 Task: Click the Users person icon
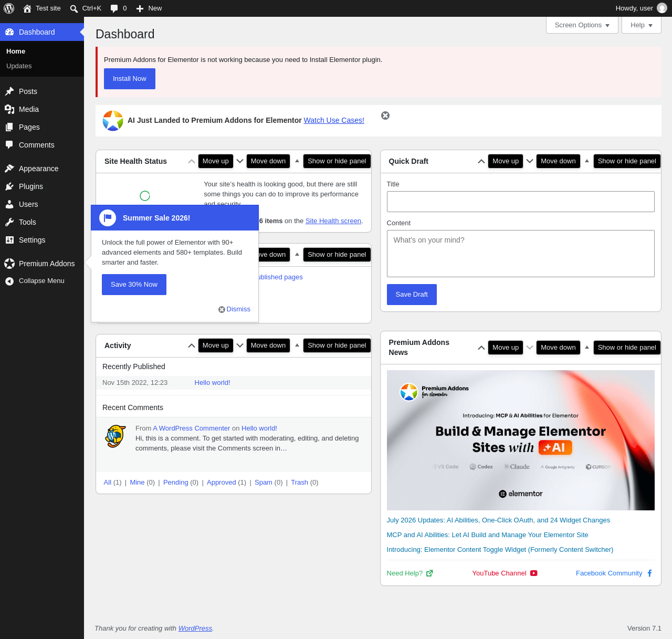(x=9, y=204)
